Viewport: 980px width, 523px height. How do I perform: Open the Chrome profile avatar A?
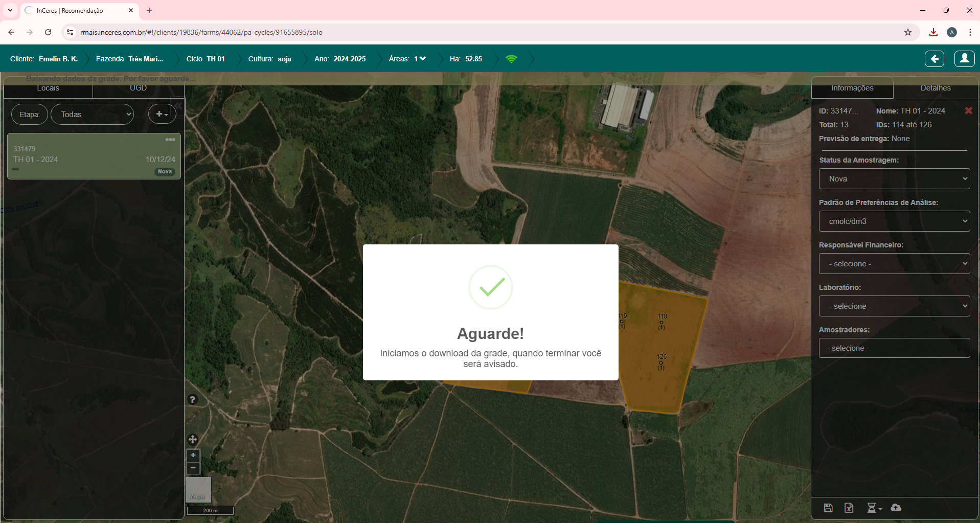(952, 32)
